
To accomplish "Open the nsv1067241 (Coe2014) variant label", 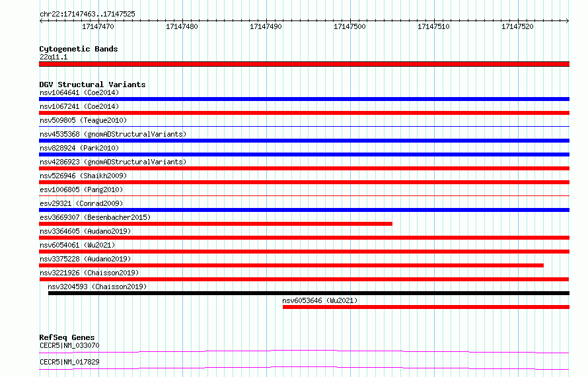I will point(79,106).
